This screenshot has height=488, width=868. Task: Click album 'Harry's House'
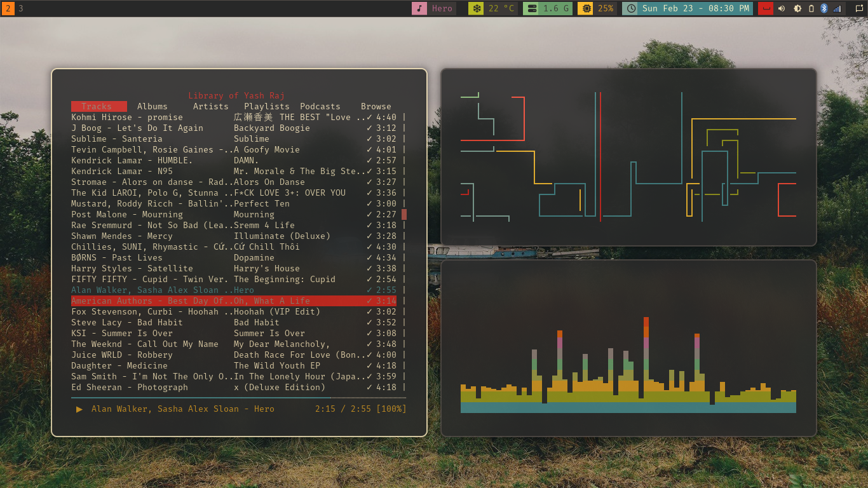tap(267, 268)
